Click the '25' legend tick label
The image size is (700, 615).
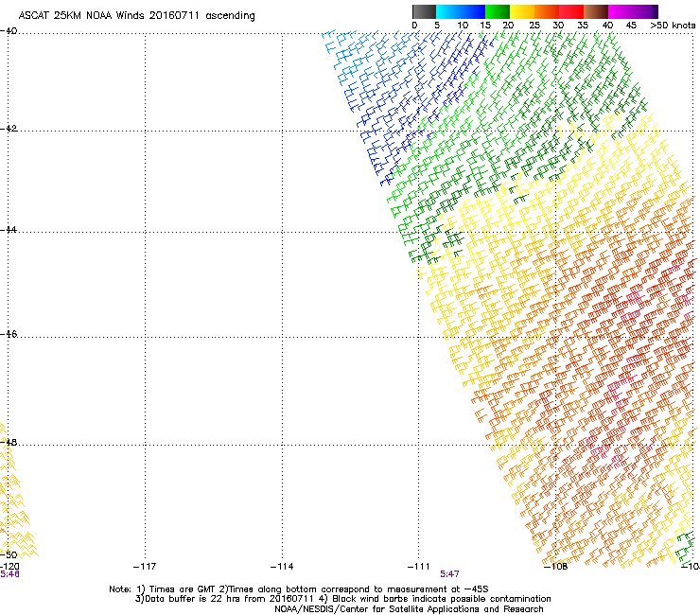(x=534, y=26)
